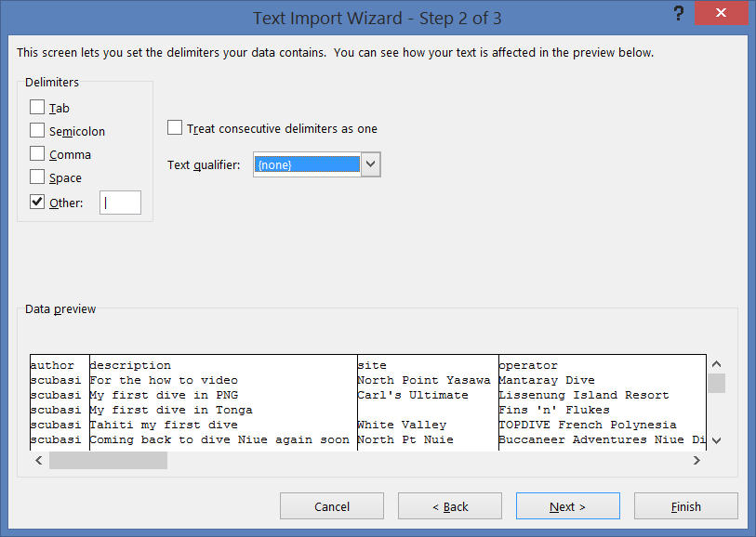
Task: Select the {none} text qualifier box
Action: 307,164
